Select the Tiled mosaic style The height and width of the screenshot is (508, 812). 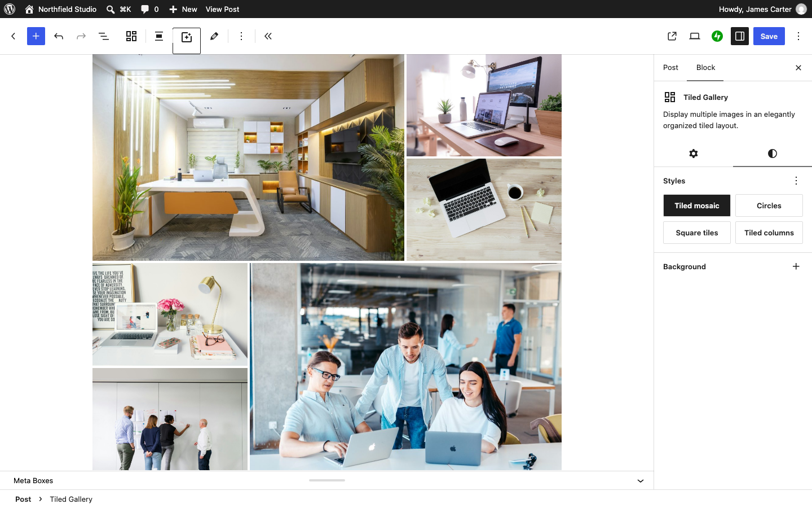pos(697,205)
